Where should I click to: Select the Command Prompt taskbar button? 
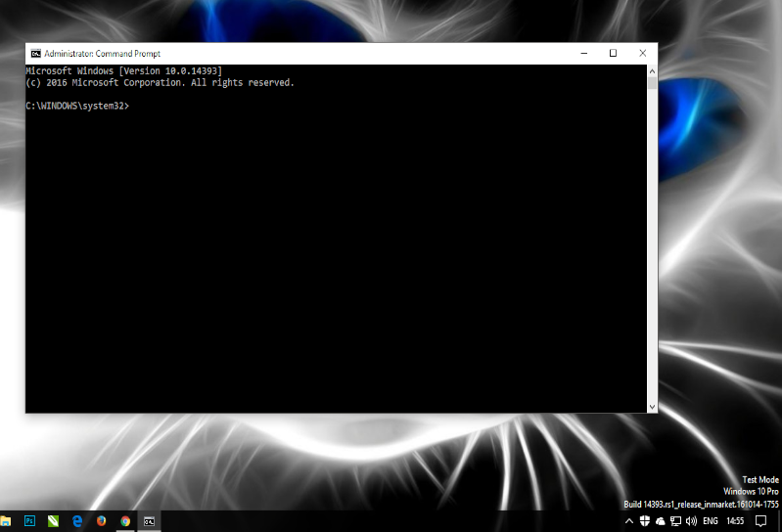point(149,521)
